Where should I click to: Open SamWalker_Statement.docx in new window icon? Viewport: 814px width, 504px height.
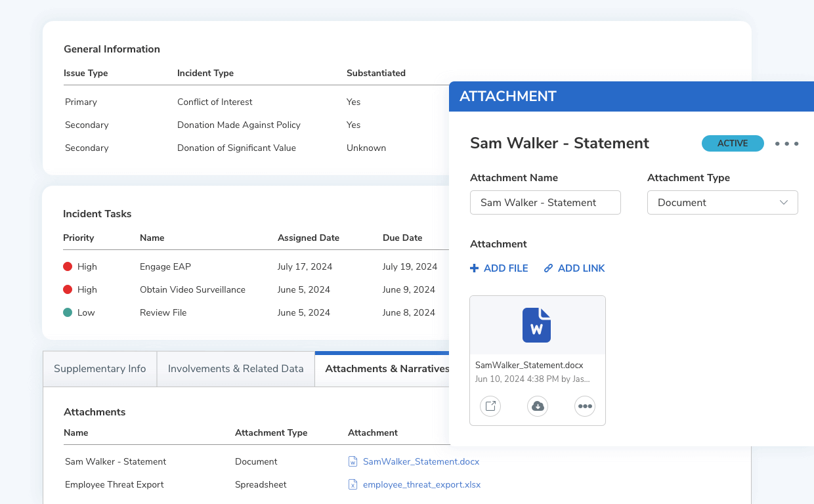click(490, 406)
